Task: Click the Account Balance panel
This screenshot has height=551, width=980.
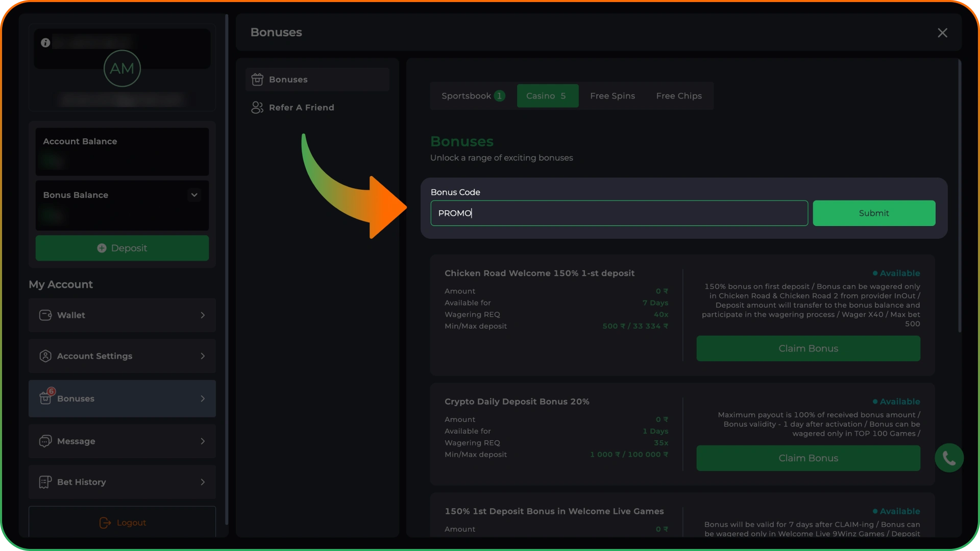Action: [122, 152]
